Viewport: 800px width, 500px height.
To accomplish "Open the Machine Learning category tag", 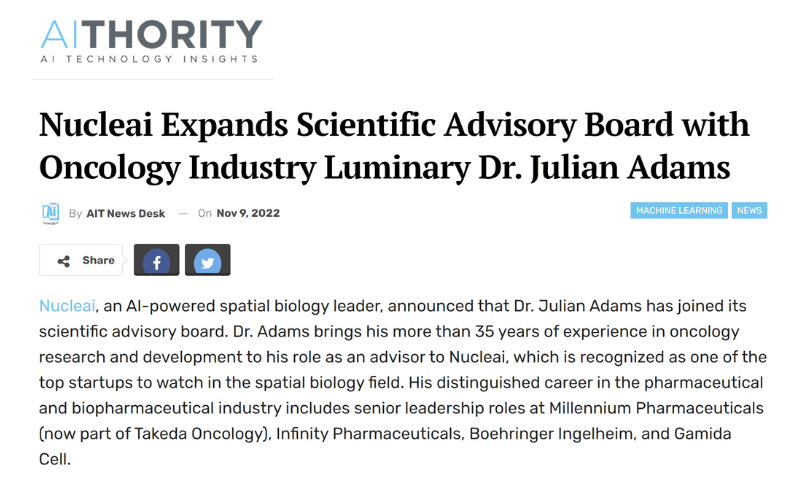I will [679, 210].
